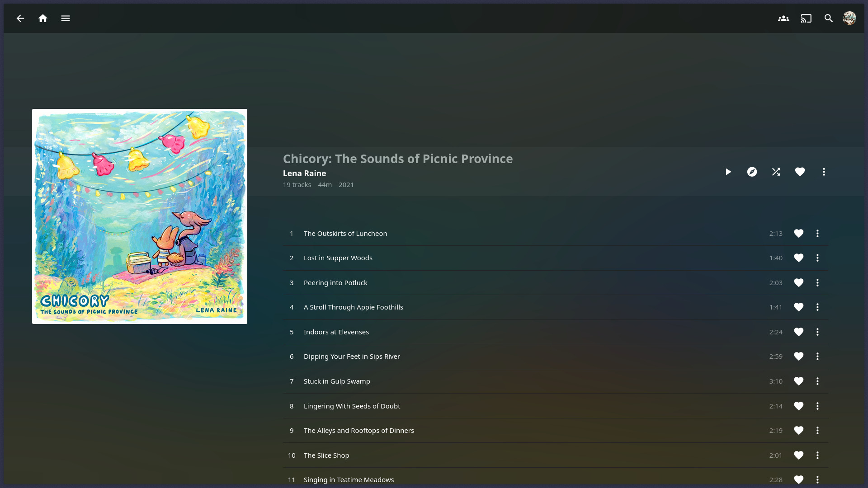868x488 pixels.
Task: Play the Chicory album
Action: click(x=728, y=172)
